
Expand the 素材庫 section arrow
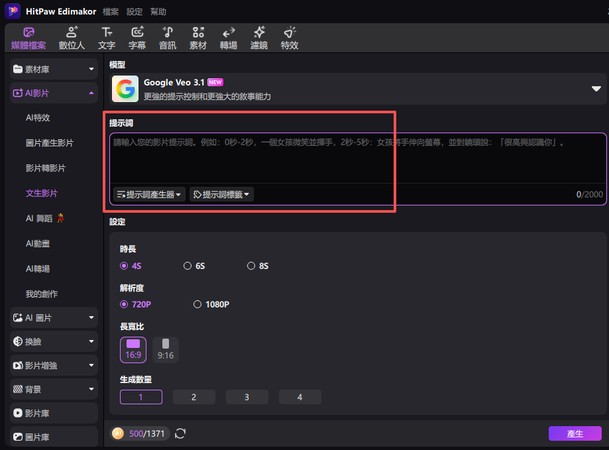coord(91,69)
